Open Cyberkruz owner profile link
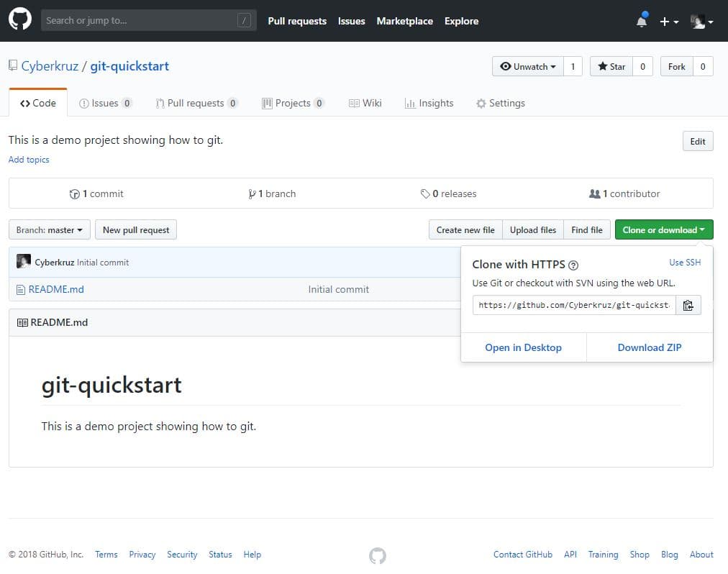This screenshot has width=728, height=574. [x=50, y=66]
